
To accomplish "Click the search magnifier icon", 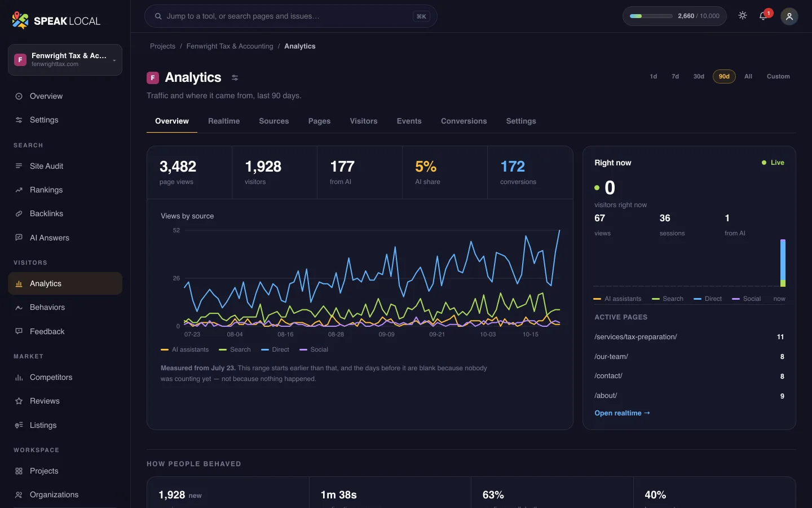I will (158, 16).
